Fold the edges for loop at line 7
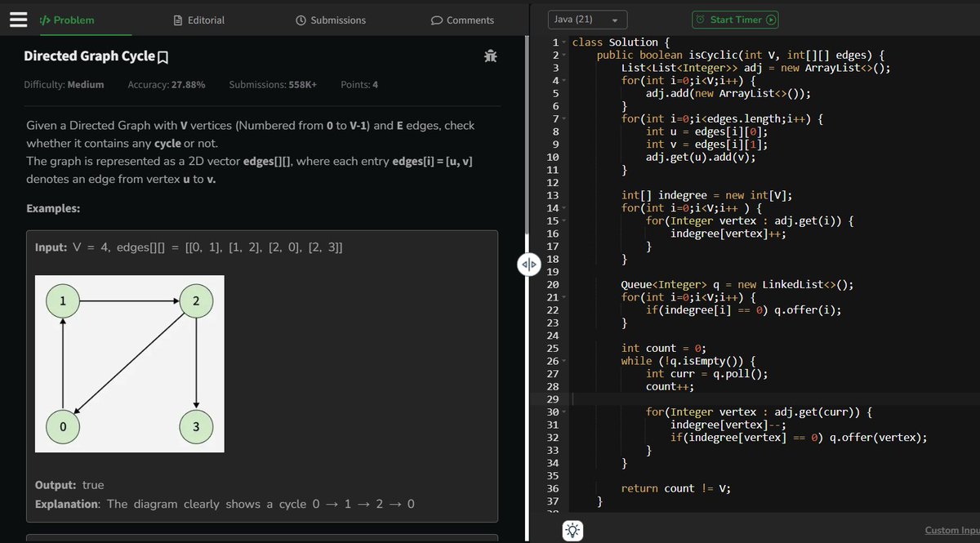The width and height of the screenshot is (980, 543). click(563, 119)
